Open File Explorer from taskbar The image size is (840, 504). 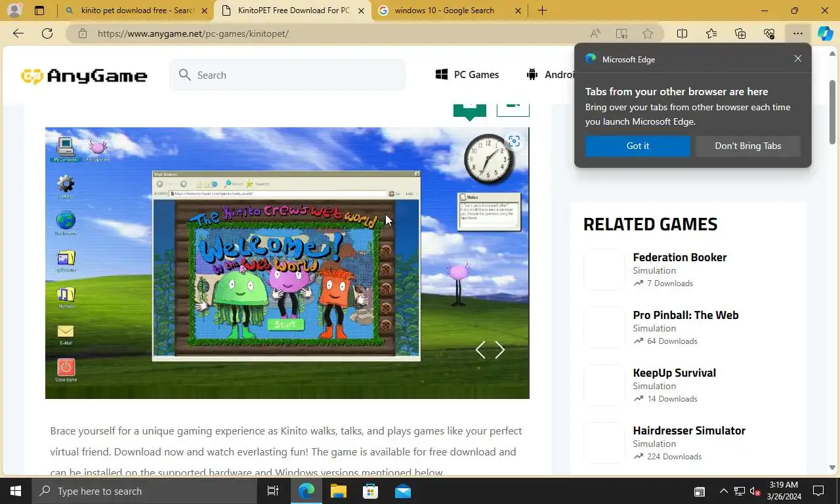click(x=338, y=491)
